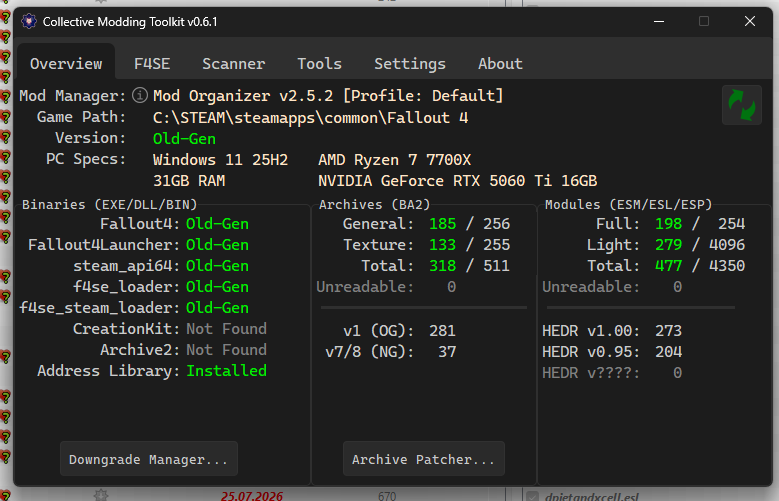Click the Fallout4 binary Old-Gen status
The image size is (779, 501).
pos(217,224)
